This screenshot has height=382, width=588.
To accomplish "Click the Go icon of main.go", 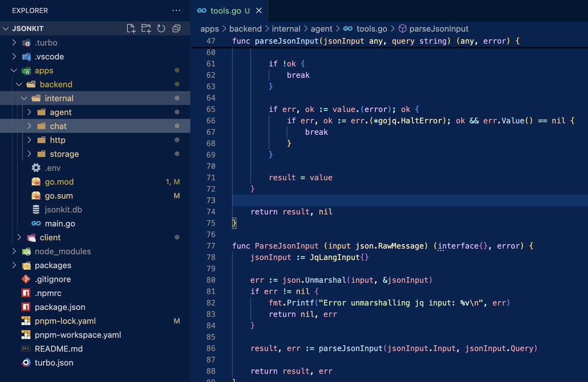I will point(36,224).
